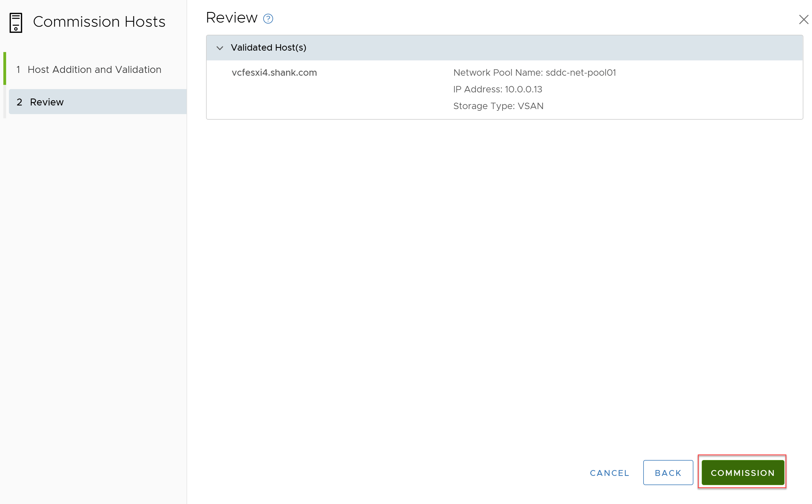The height and width of the screenshot is (504, 812).
Task: Close the Commission Hosts wizard with the X
Action: coord(804,19)
